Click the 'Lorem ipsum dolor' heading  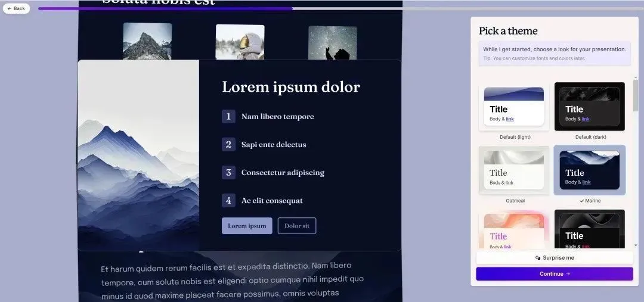(291, 87)
